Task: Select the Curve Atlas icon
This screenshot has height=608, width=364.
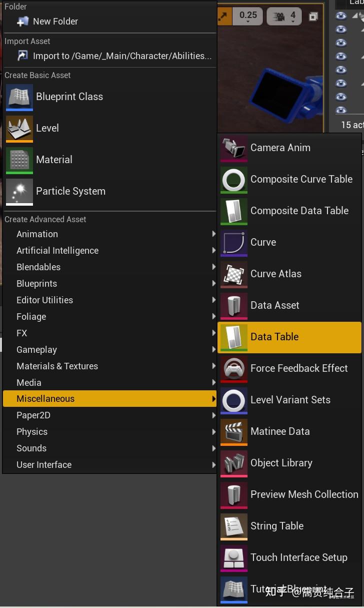Action: (234, 274)
